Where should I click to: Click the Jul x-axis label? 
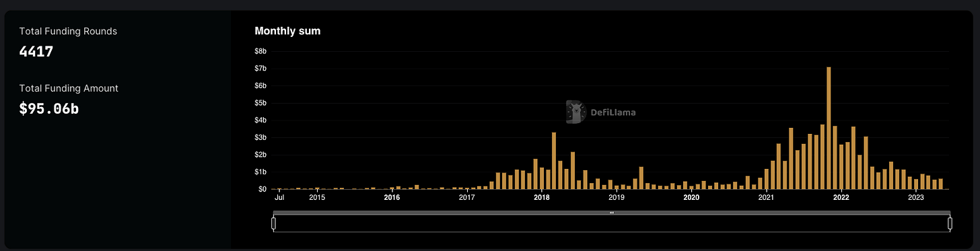(x=279, y=198)
